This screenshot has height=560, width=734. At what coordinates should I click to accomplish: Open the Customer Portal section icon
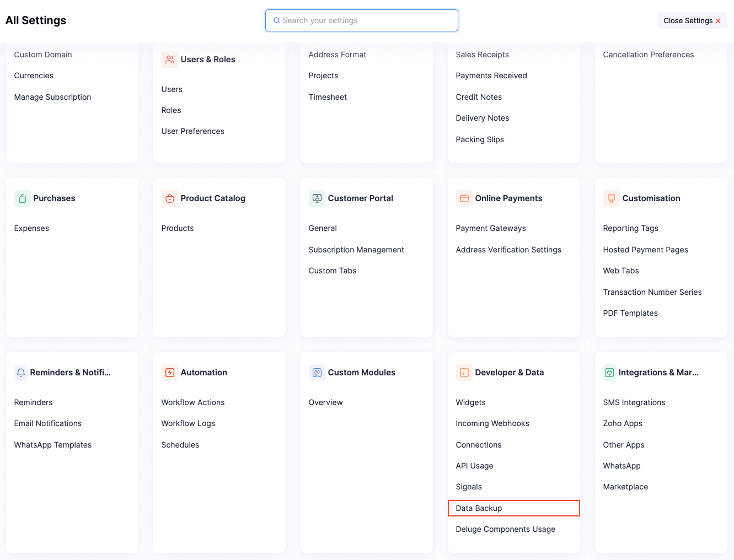(317, 198)
